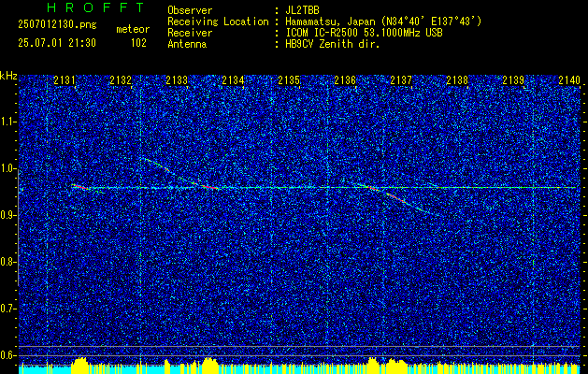The image size is (588, 374).
Task: Click the 0.6 kHz axis label
Action: tap(8, 355)
